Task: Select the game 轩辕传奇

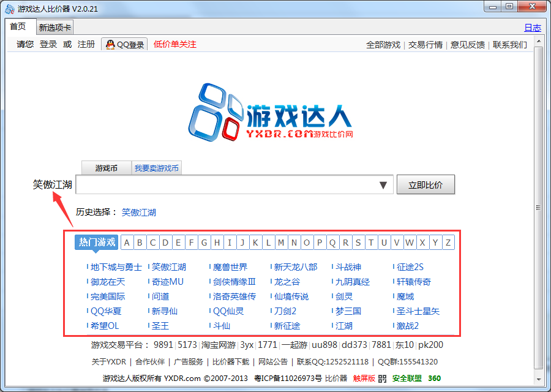Action: [414, 282]
